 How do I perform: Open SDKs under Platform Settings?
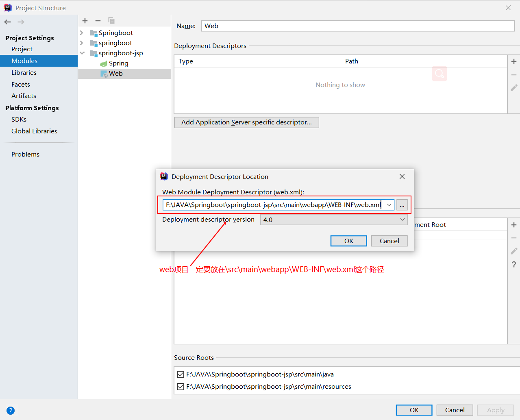pos(19,120)
